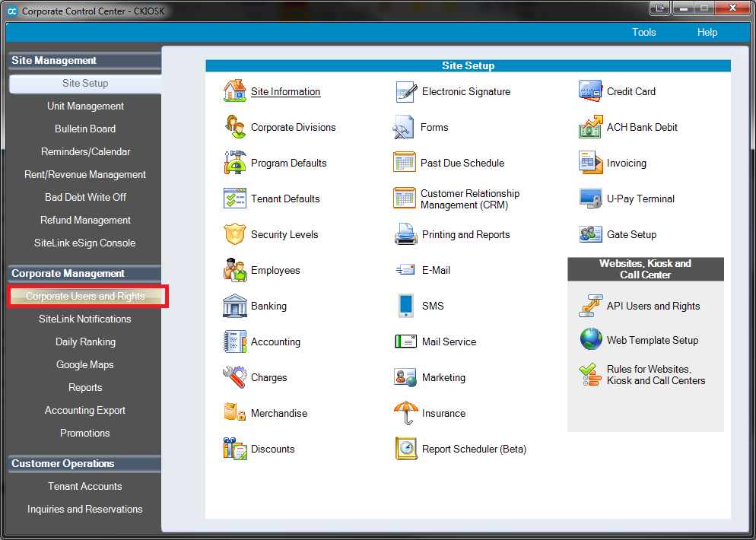The width and height of the screenshot is (756, 540).
Task: Open the Past Due Schedule calendar icon
Action: [x=404, y=163]
